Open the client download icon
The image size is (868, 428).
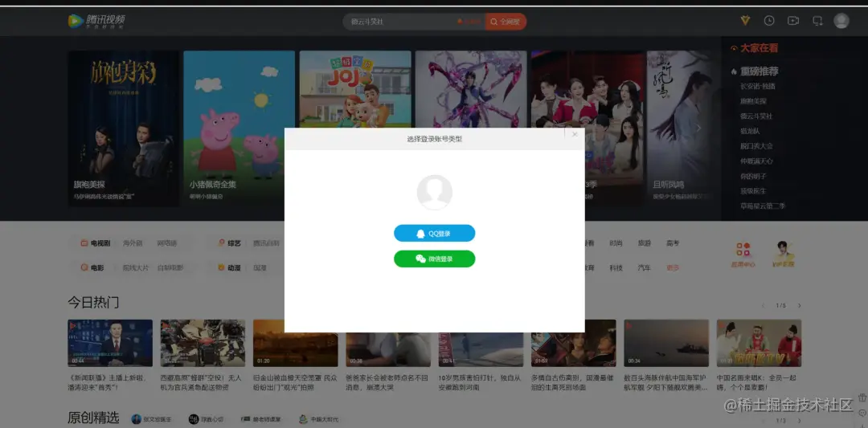click(x=817, y=20)
